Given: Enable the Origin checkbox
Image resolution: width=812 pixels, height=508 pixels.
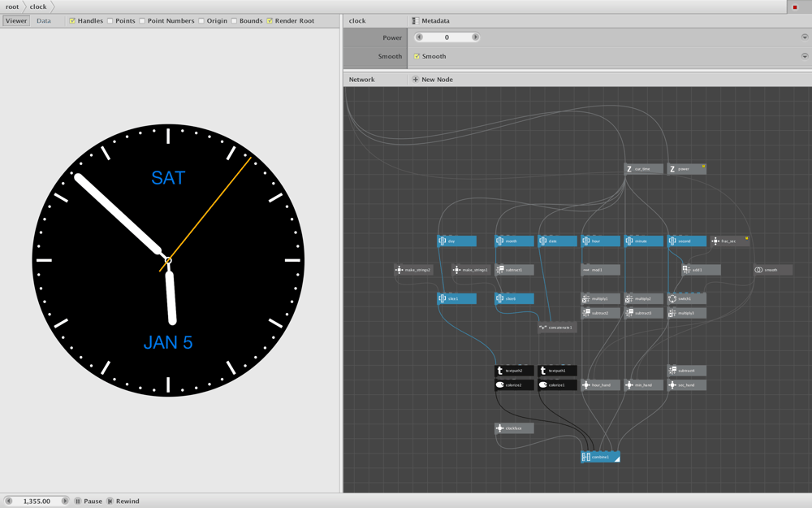Looking at the screenshot, I should pos(201,21).
